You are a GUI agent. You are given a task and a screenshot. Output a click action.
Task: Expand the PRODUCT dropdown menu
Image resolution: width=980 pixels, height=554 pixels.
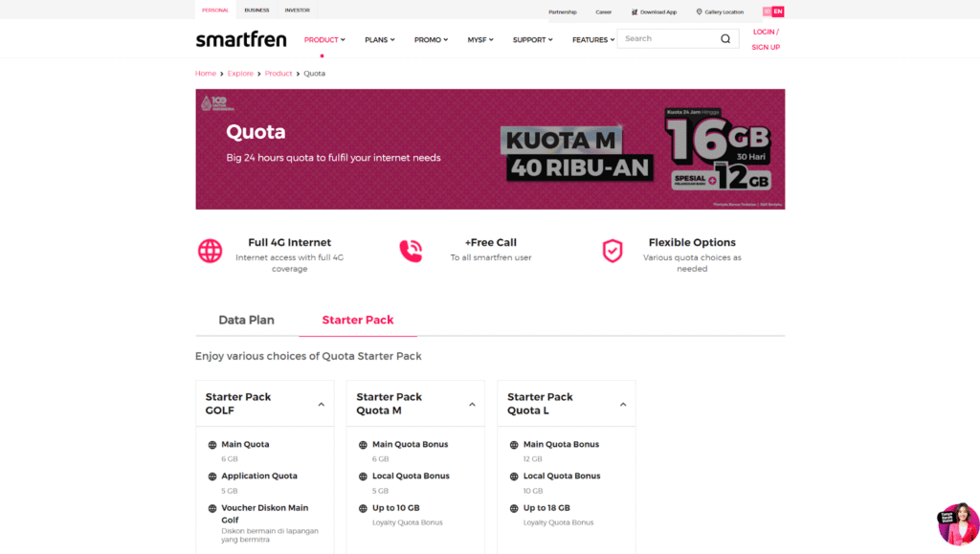tap(323, 39)
